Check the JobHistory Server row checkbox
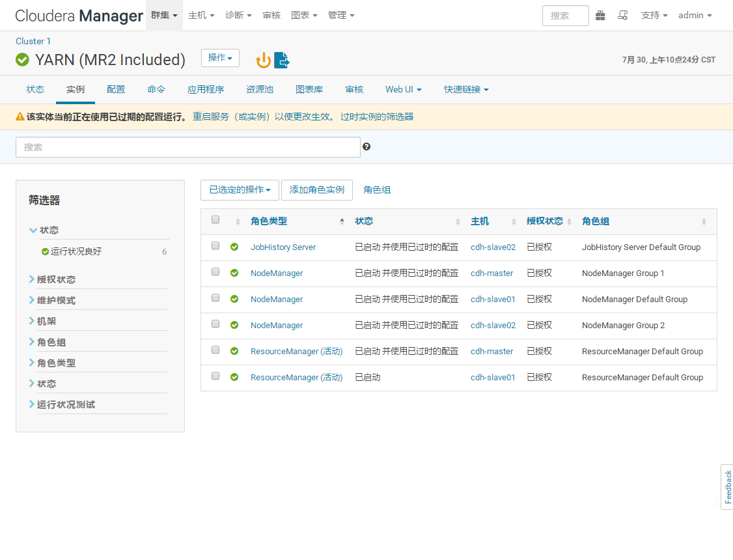Viewport: 733px width, 560px height. tap(215, 245)
